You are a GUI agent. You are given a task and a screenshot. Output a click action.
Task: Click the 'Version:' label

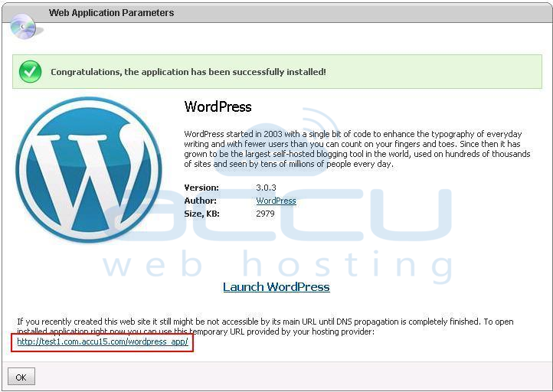201,188
